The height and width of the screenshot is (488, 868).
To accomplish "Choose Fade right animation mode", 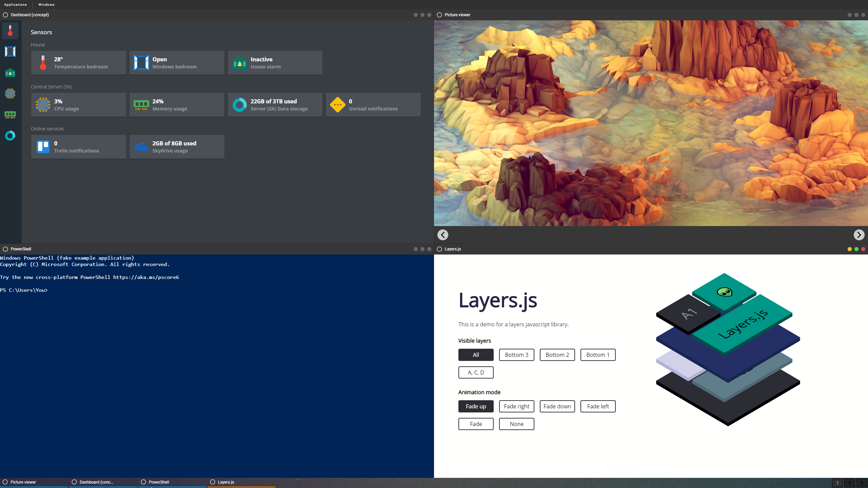I will point(516,406).
